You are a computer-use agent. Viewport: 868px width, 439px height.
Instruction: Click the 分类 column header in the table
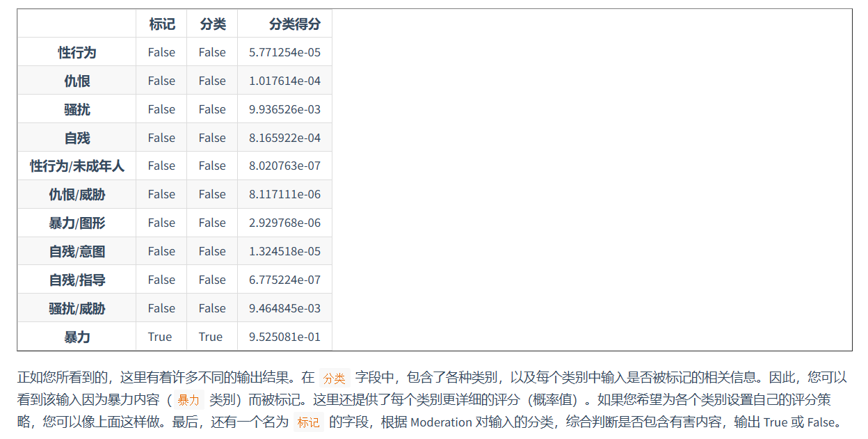click(x=212, y=24)
